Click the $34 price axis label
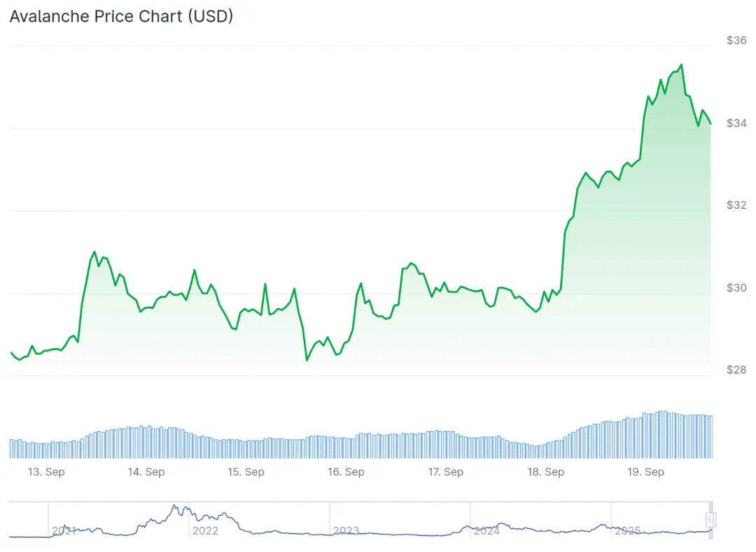This screenshot has height=552, width=756. [736, 123]
